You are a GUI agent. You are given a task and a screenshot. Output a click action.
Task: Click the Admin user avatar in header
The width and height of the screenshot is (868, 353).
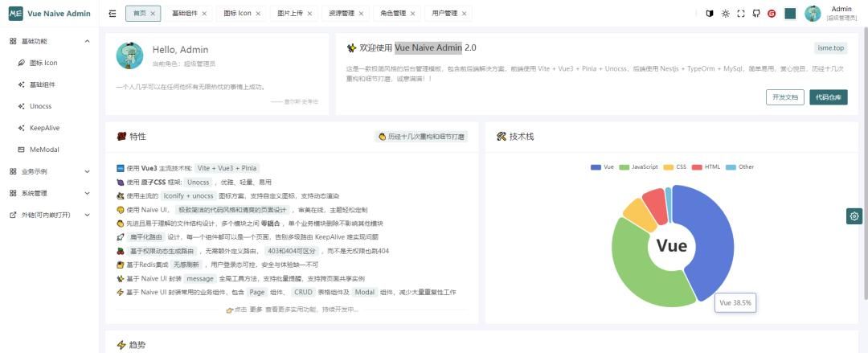813,14
